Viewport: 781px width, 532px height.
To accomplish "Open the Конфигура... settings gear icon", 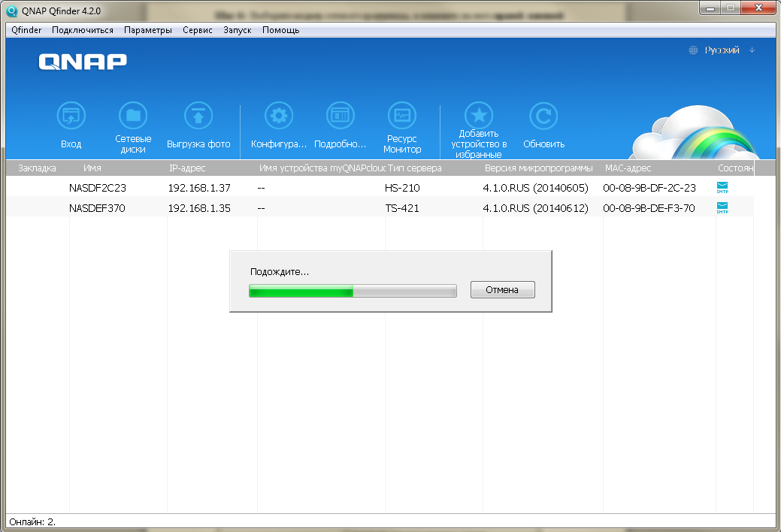I will 278,116.
